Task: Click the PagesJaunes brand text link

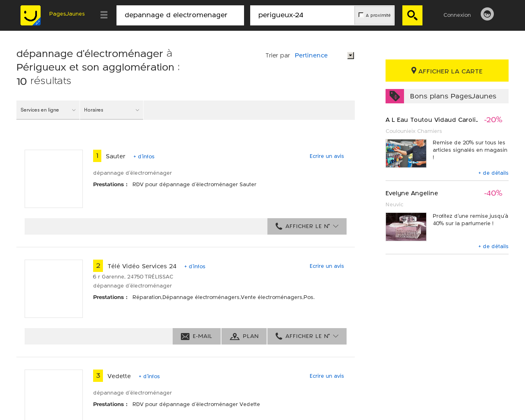Action: point(67,14)
